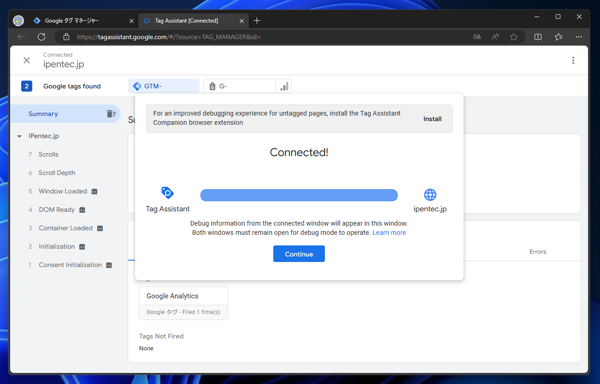Select the Window Loaded event
Screen dimensions: 600x384
pyautogui.click(x=63, y=191)
